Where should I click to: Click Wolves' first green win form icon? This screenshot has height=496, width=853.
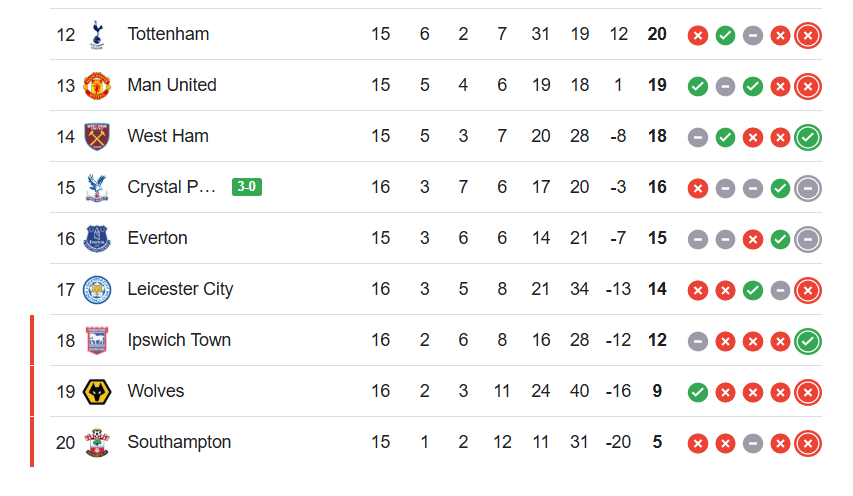(698, 392)
